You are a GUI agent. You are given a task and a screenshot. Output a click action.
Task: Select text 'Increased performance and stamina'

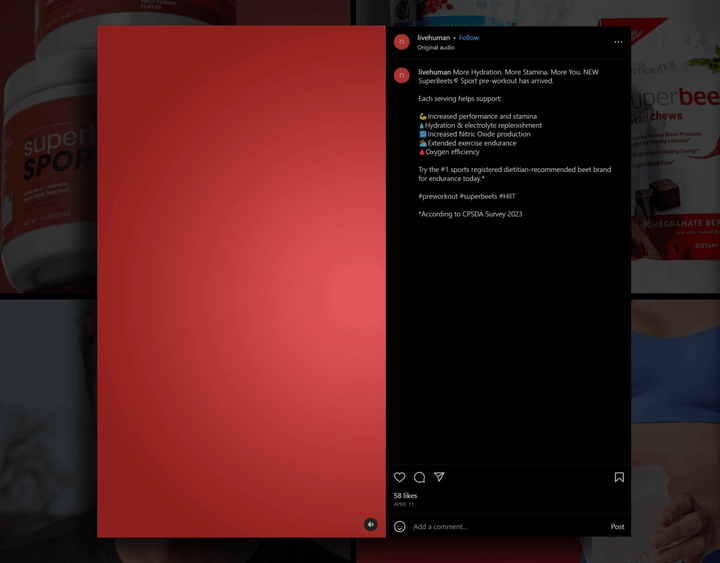pos(482,116)
